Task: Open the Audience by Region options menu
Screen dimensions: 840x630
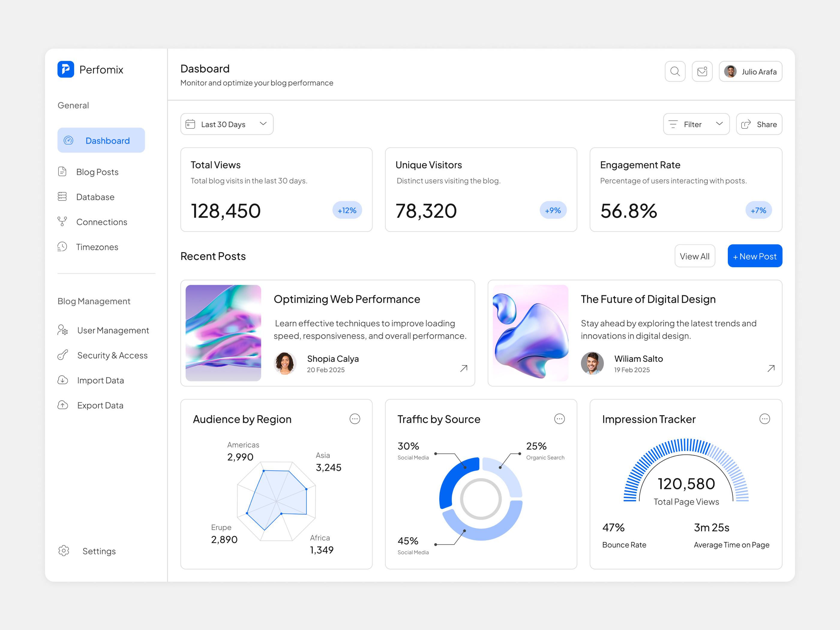Action: point(355,419)
